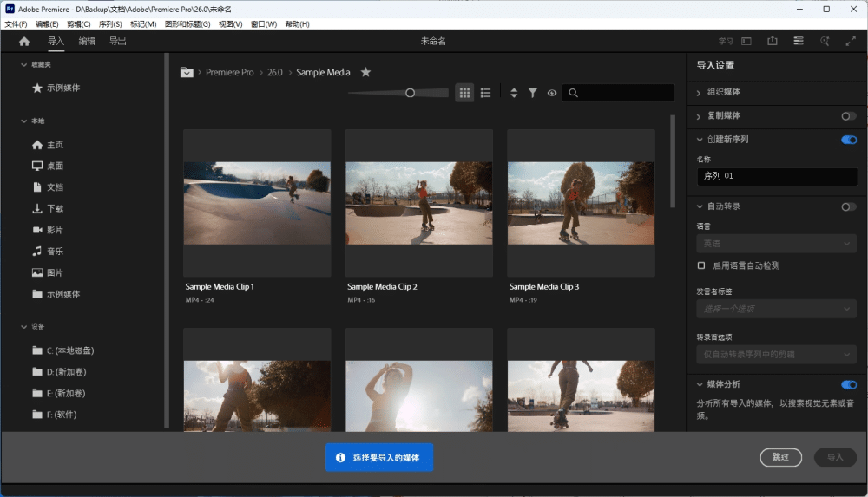Image resolution: width=868 pixels, height=497 pixels.
Task: Click the sequence name field 序列 01
Action: tap(777, 176)
